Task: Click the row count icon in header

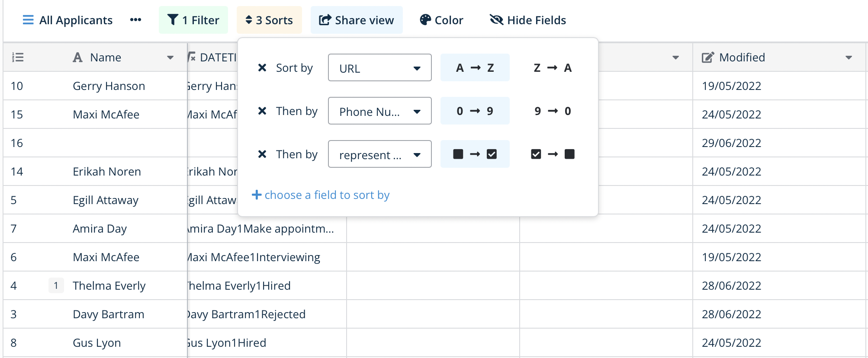Action: pyautogui.click(x=18, y=58)
